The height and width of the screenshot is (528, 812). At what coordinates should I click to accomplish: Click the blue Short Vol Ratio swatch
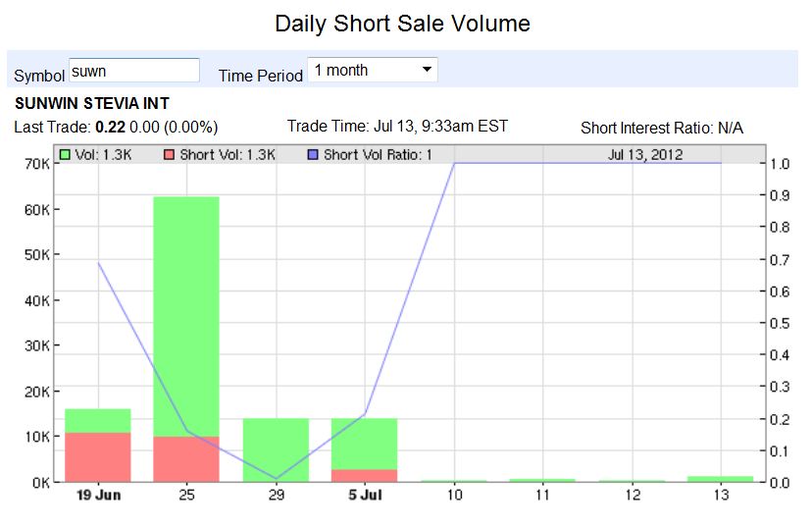[x=312, y=154]
